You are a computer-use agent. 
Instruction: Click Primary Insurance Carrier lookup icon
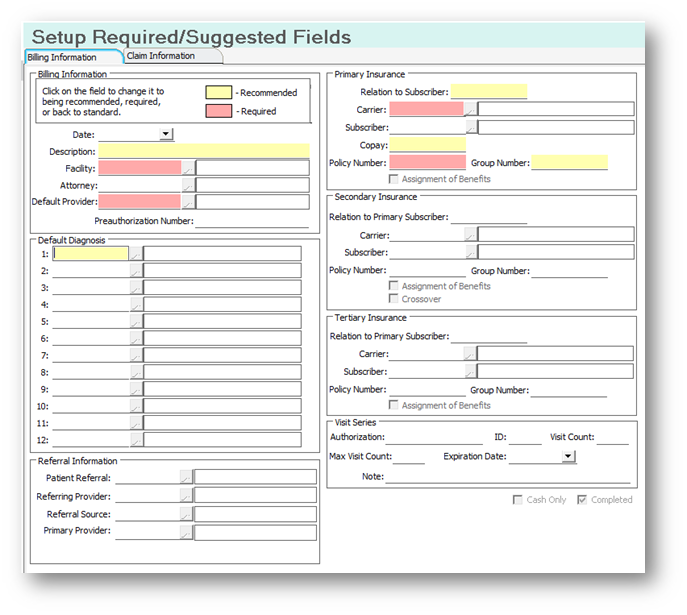[x=471, y=110]
